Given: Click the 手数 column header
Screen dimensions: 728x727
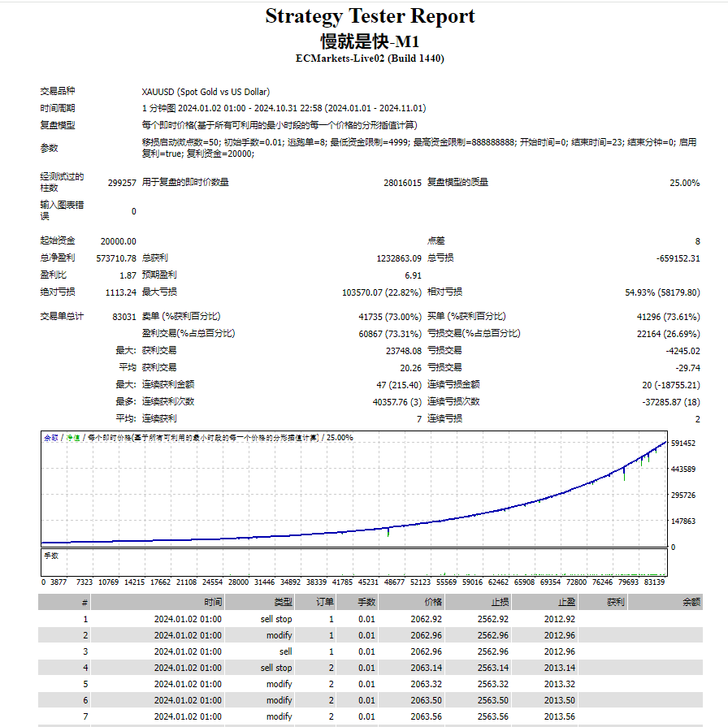Looking at the screenshot, I should [x=367, y=603].
